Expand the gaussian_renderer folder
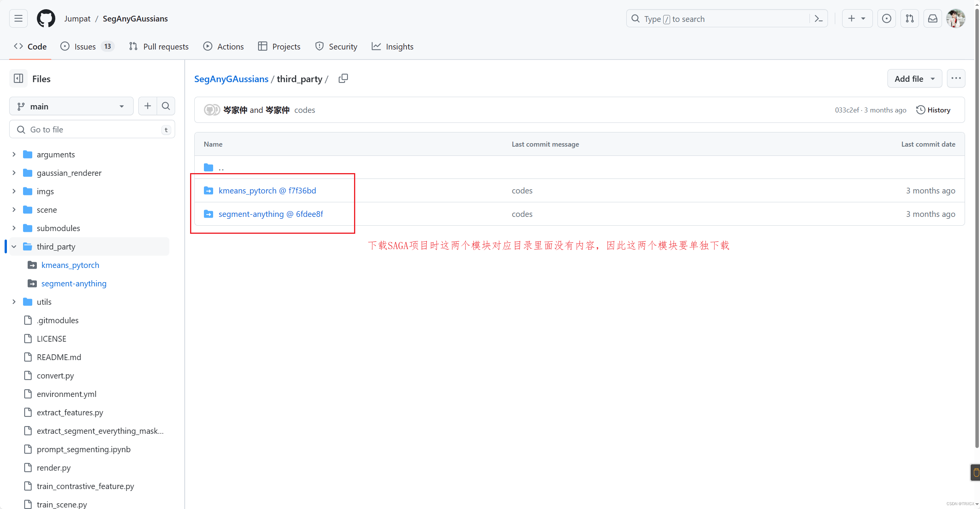The height and width of the screenshot is (509, 980). click(14, 173)
